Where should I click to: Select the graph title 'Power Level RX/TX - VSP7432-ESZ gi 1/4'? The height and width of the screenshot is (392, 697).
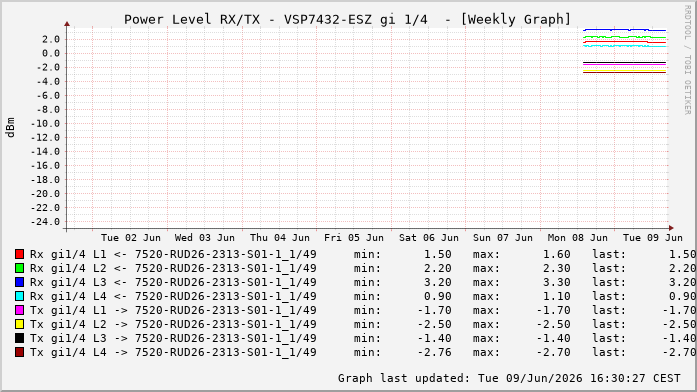click(276, 20)
